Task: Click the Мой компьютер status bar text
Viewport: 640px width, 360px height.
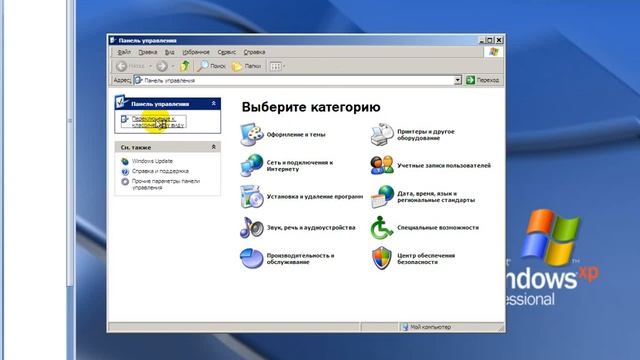Action: point(430,327)
